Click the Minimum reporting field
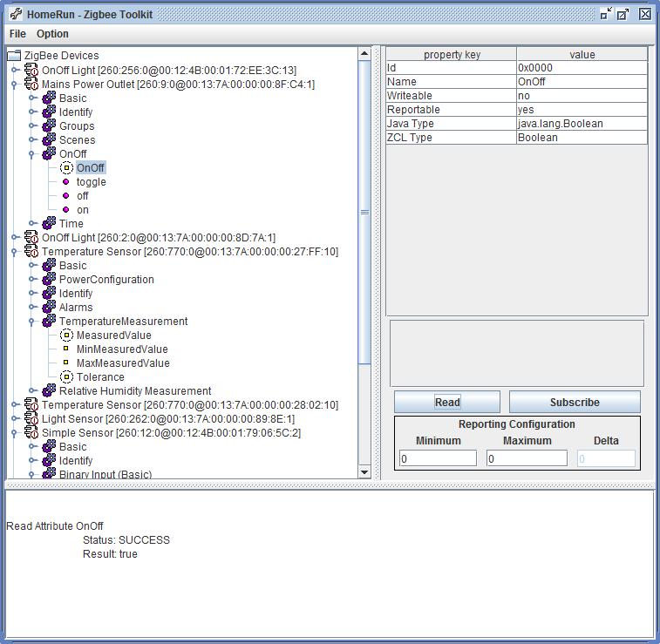660x644 pixels. tap(438, 458)
